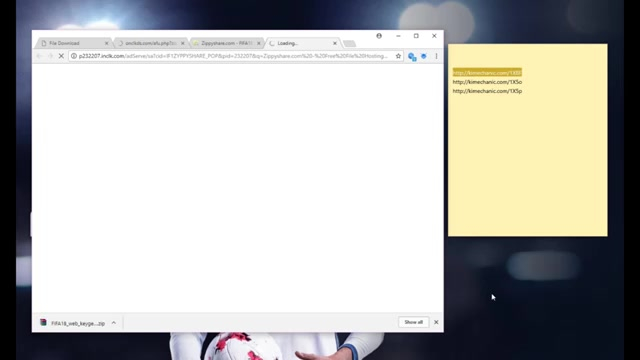Close the Loading tab
640x360 pixels.
point(335,43)
